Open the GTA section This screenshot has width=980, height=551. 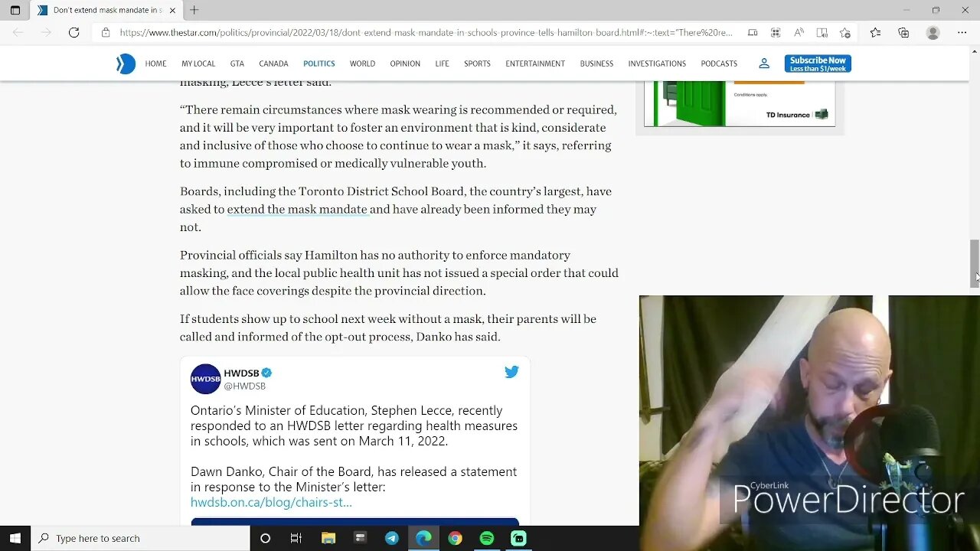[x=237, y=64]
